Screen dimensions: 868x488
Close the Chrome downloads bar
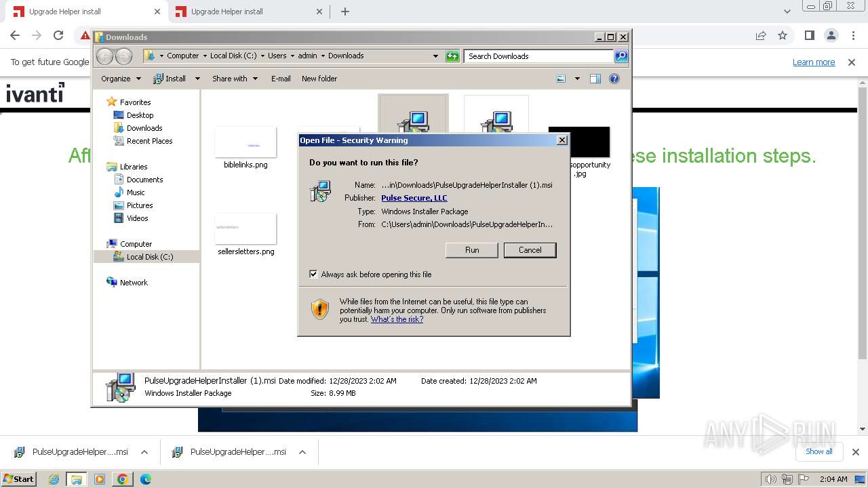856,452
